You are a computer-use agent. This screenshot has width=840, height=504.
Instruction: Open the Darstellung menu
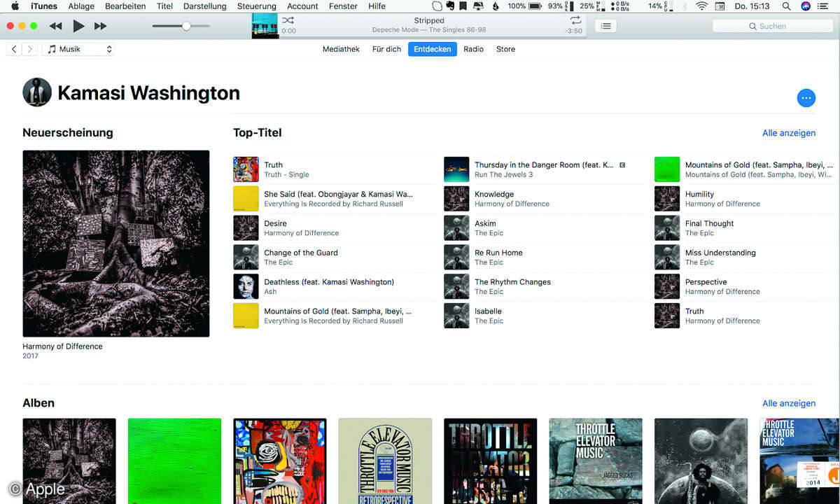(205, 6)
